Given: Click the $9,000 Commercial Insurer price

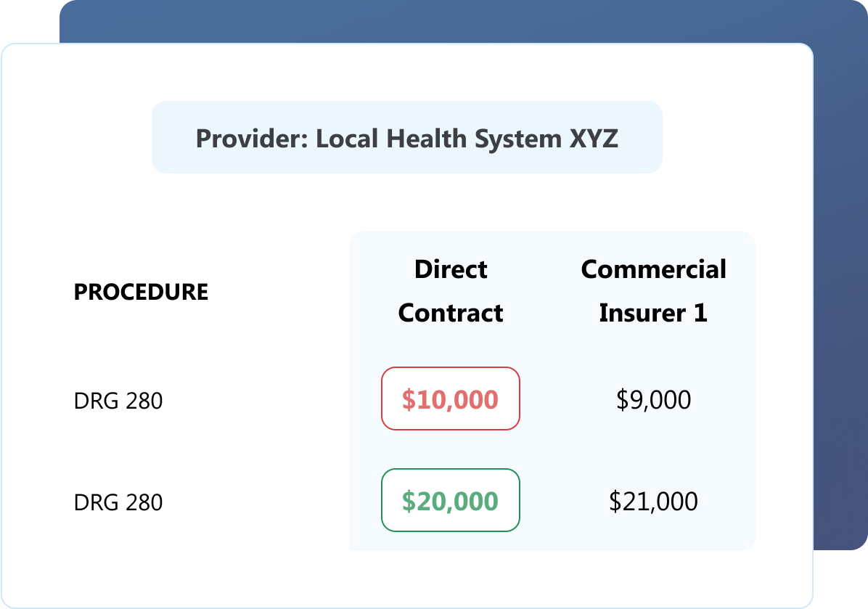Looking at the screenshot, I should (653, 400).
